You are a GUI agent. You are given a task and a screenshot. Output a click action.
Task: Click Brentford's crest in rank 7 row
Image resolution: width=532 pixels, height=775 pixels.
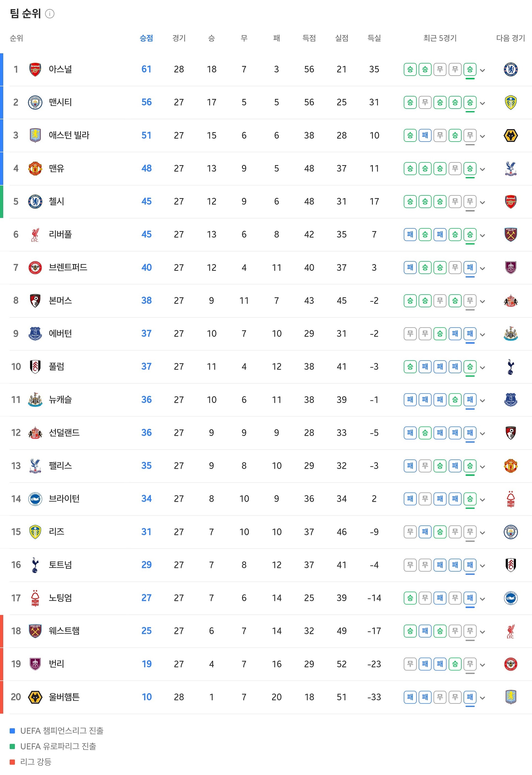[35, 267]
